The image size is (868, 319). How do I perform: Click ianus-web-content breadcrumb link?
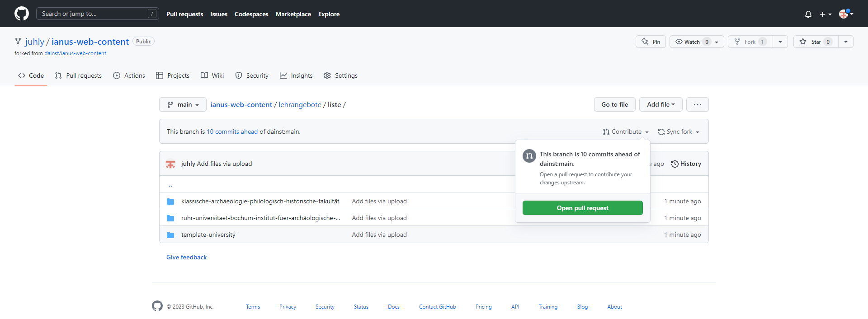point(241,104)
